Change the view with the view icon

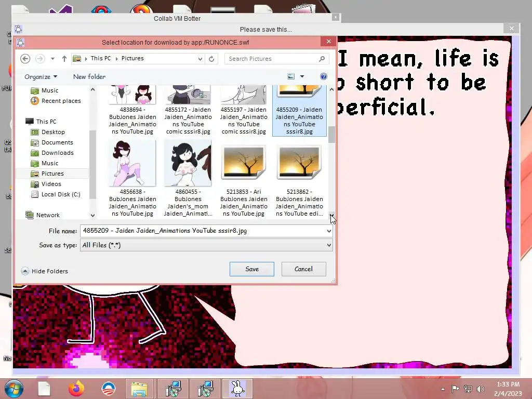tap(291, 76)
